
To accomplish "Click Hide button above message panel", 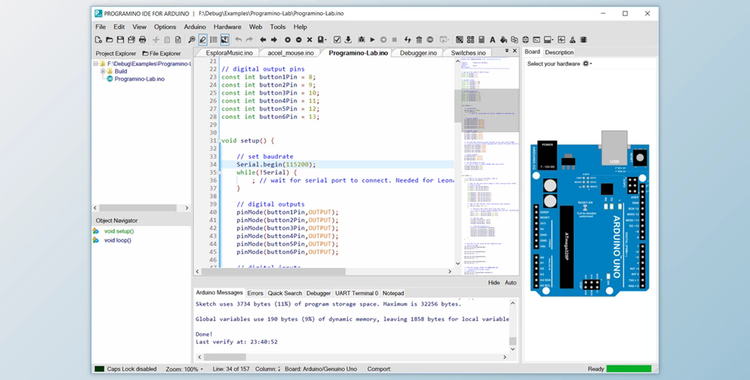I will [494, 283].
